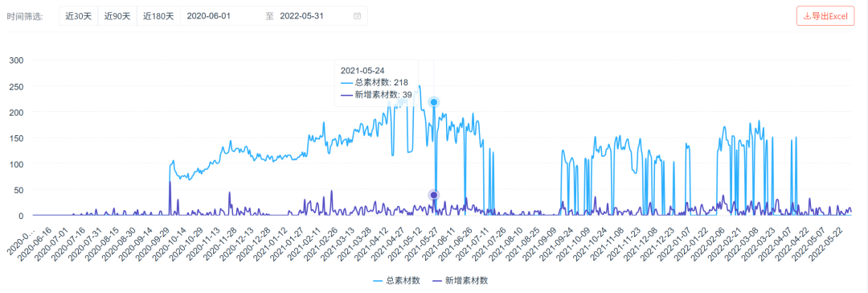The image size is (868, 293).
Task: Click the tooltip date 2021-05-24
Action: pos(362,71)
